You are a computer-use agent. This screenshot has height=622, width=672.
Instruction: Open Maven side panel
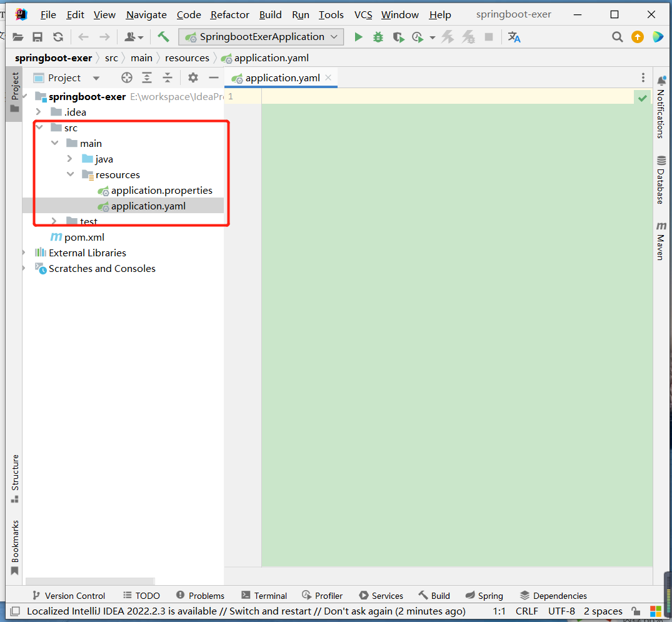661,241
